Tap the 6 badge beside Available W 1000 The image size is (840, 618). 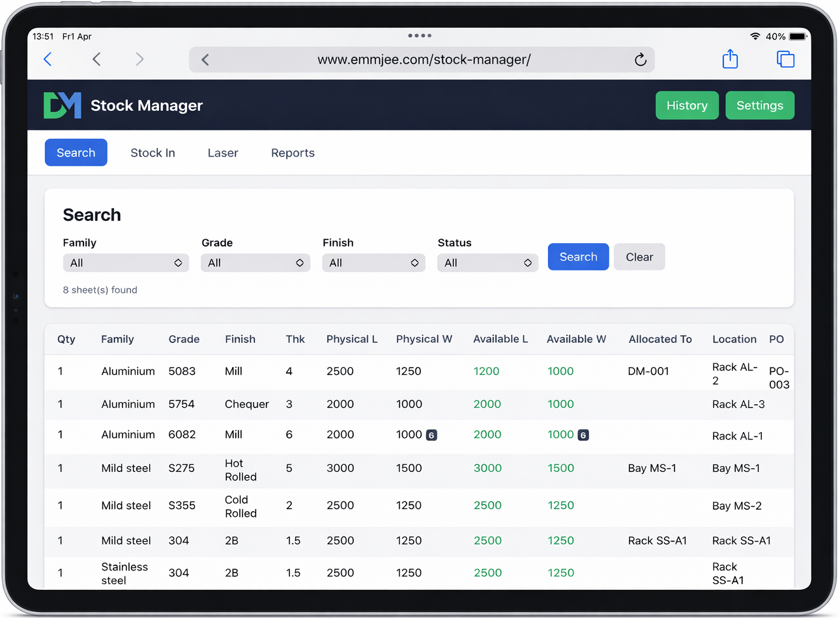[583, 435]
